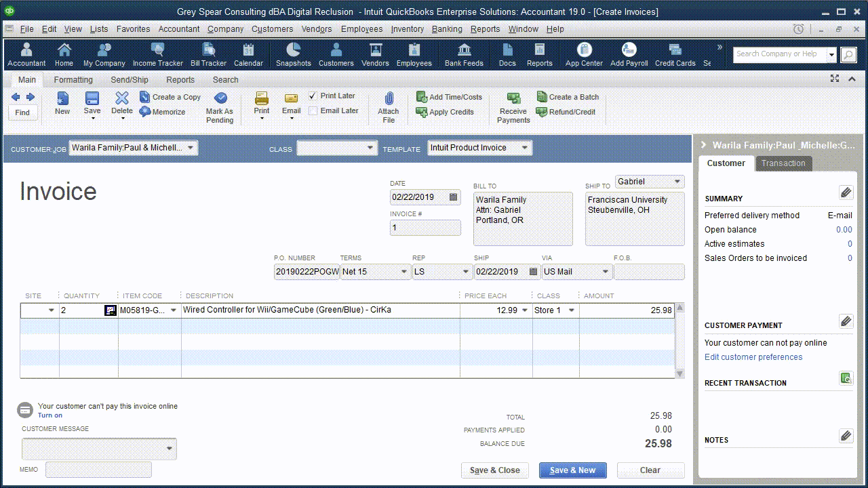Open Vendors center icon

tap(375, 54)
